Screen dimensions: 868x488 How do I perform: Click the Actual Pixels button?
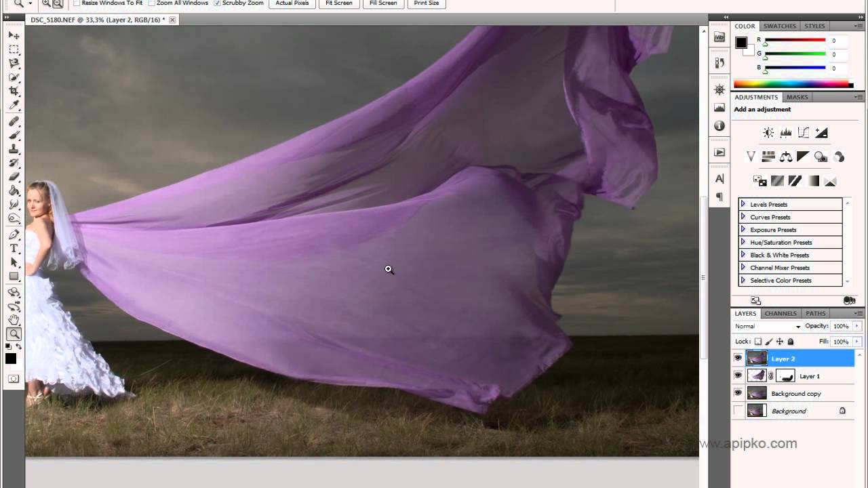292,3
